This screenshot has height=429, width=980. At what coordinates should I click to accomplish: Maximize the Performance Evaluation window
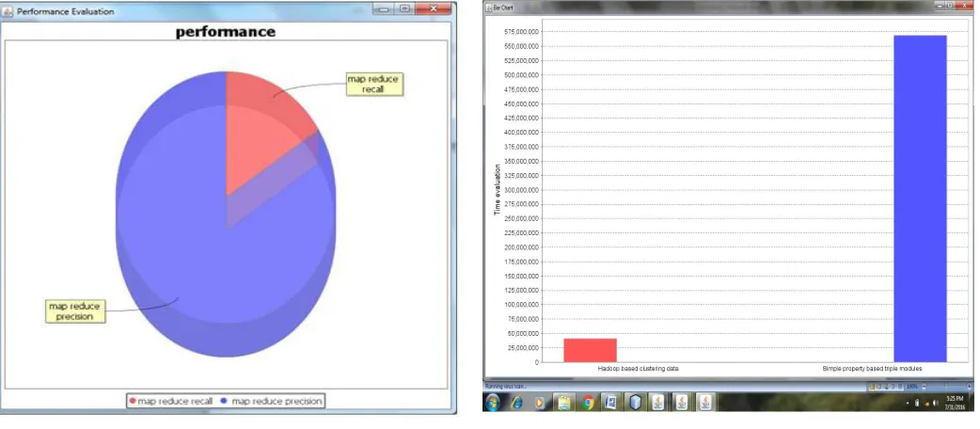click(405, 8)
